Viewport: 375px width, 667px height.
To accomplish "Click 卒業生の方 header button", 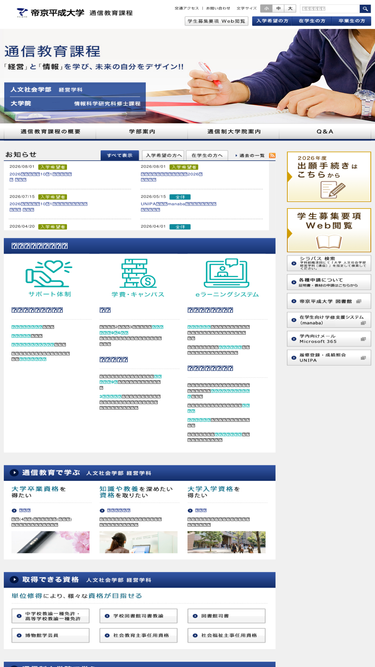I will tap(352, 21).
